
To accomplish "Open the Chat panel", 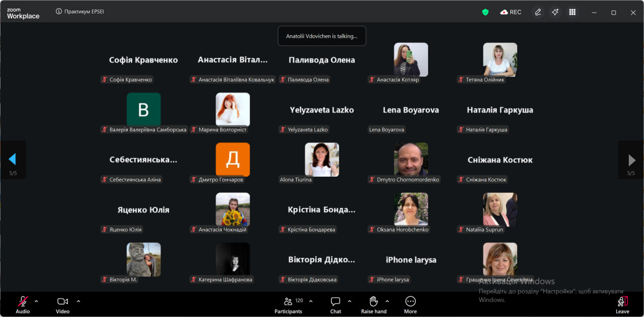I will click(336, 305).
